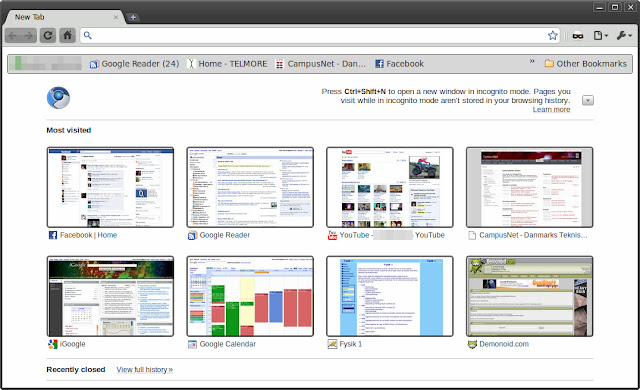
Task: Click the iGoogle title link
Action: [72, 344]
